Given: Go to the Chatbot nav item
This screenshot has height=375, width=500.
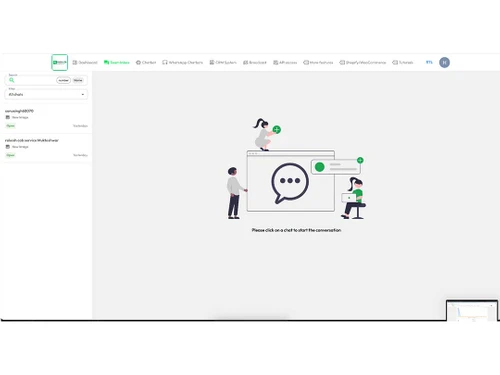Looking at the screenshot, I should point(146,62).
